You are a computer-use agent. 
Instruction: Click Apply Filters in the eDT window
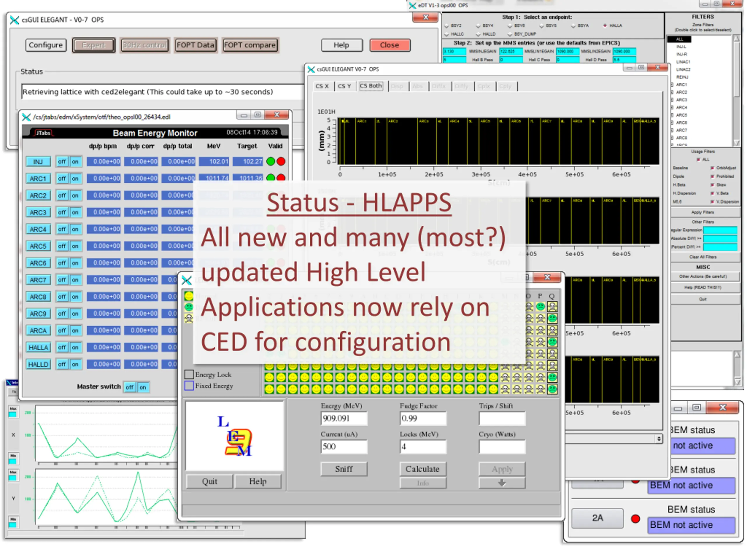(703, 213)
